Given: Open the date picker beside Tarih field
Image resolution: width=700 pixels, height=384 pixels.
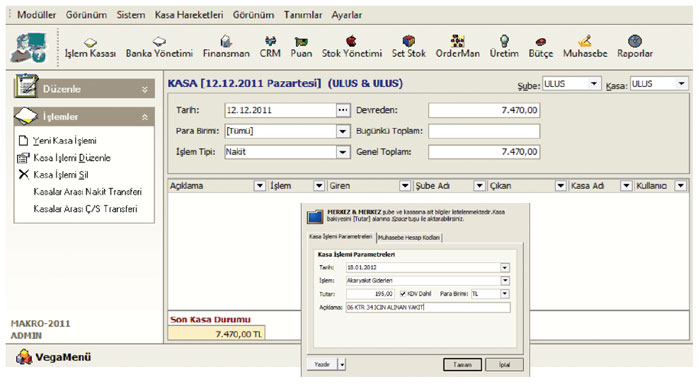Looking at the screenshot, I should coord(342,110).
